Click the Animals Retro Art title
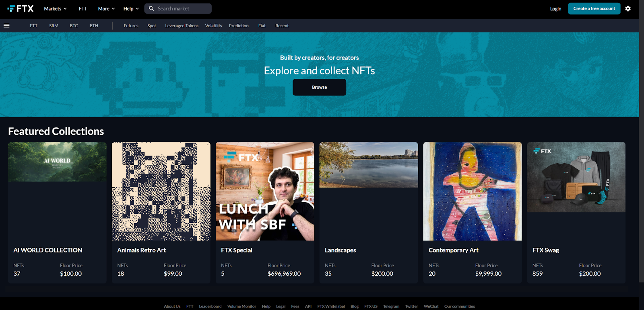644x310 pixels. click(141, 250)
